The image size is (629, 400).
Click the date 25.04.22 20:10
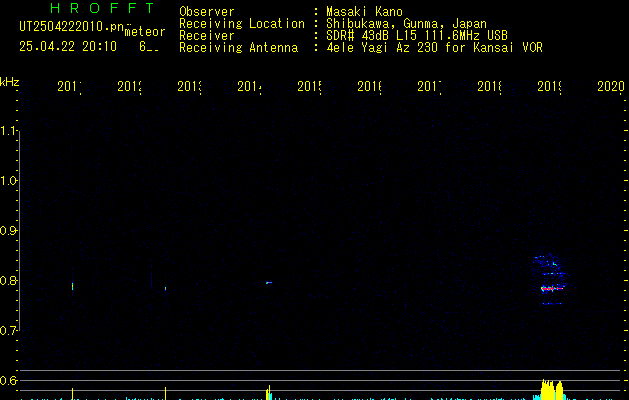click(68, 47)
